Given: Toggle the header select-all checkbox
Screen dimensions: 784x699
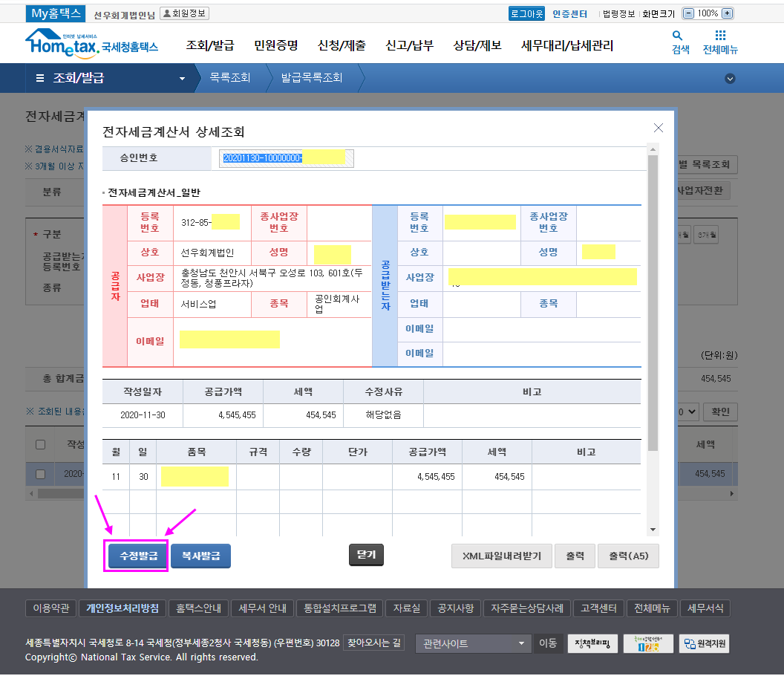Looking at the screenshot, I should coord(41,444).
